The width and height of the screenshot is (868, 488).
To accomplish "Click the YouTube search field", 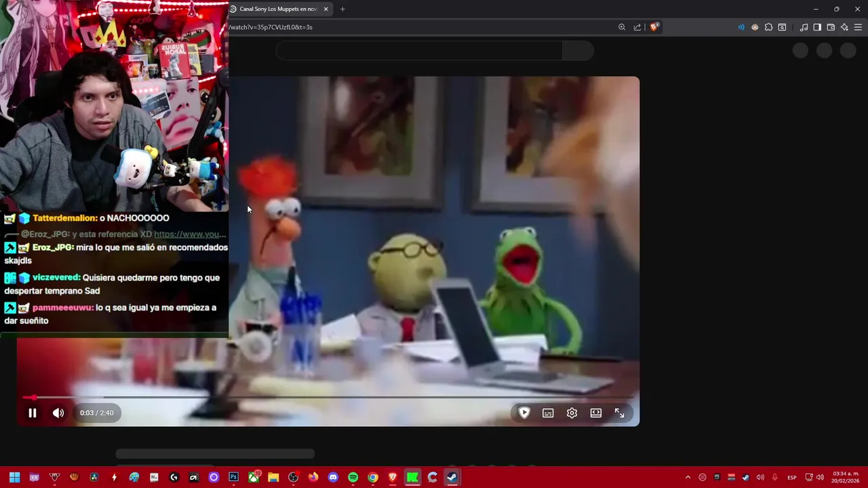I will 419,51.
